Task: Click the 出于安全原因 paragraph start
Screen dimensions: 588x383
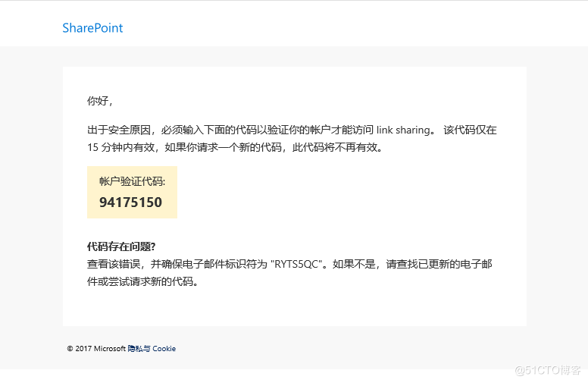Action: coord(119,130)
